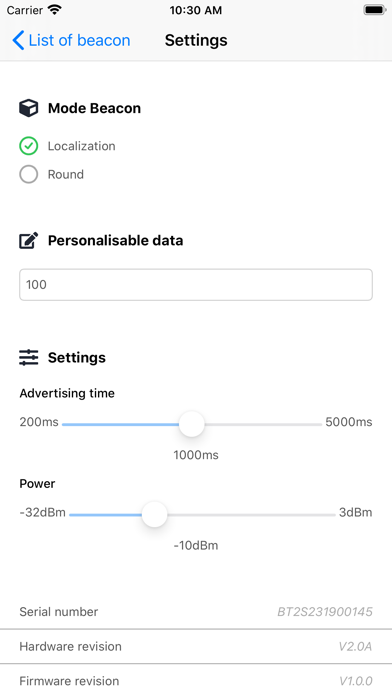The image size is (392, 696).
Task: Tap the back chevron arrow icon
Action: coord(18,40)
